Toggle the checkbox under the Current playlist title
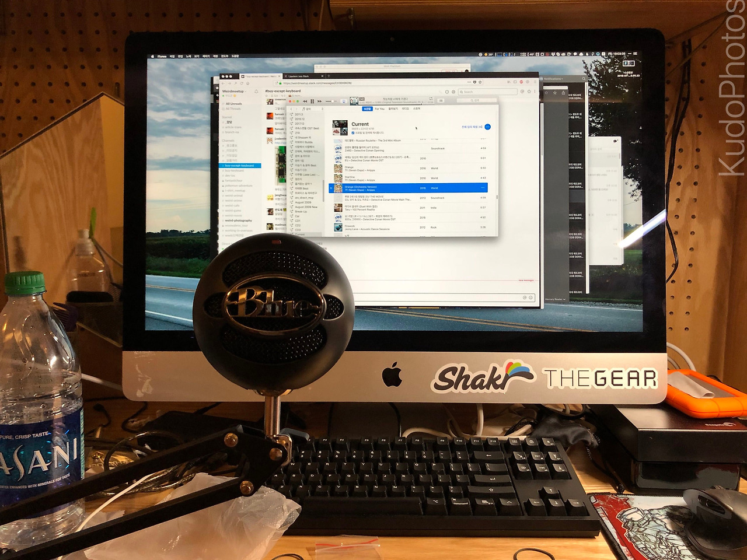 (x=353, y=133)
